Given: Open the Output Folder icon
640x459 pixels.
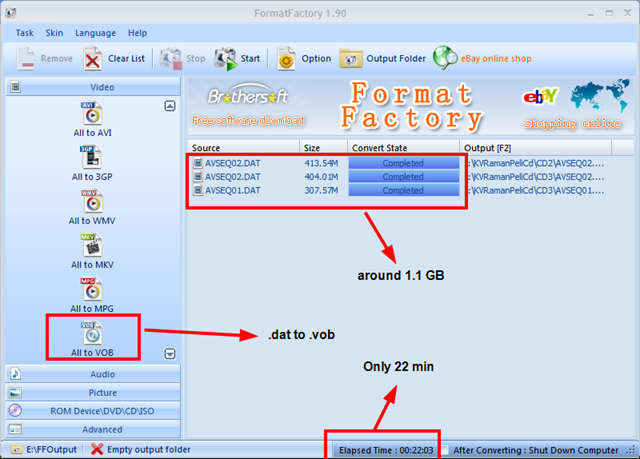Looking at the screenshot, I should (351, 59).
